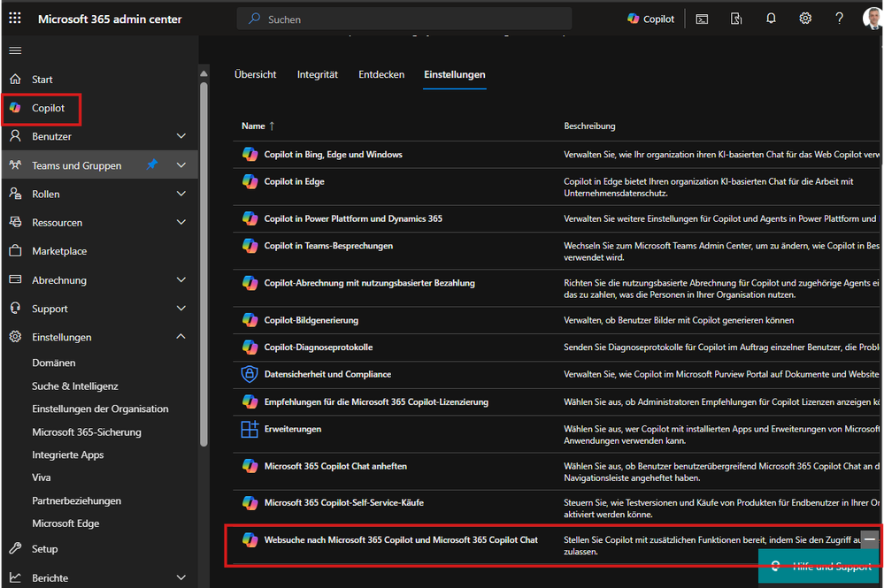Open Websuche nach Microsoft 365 Copilot setting
This screenshot has width=884, height=588.
[401, 539]
